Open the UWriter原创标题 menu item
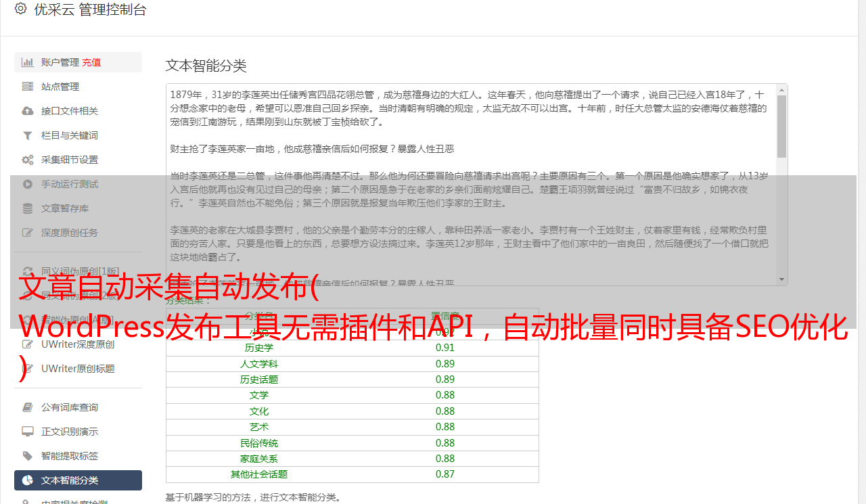This screenshot has width=866, height=504. click(78, 369)
